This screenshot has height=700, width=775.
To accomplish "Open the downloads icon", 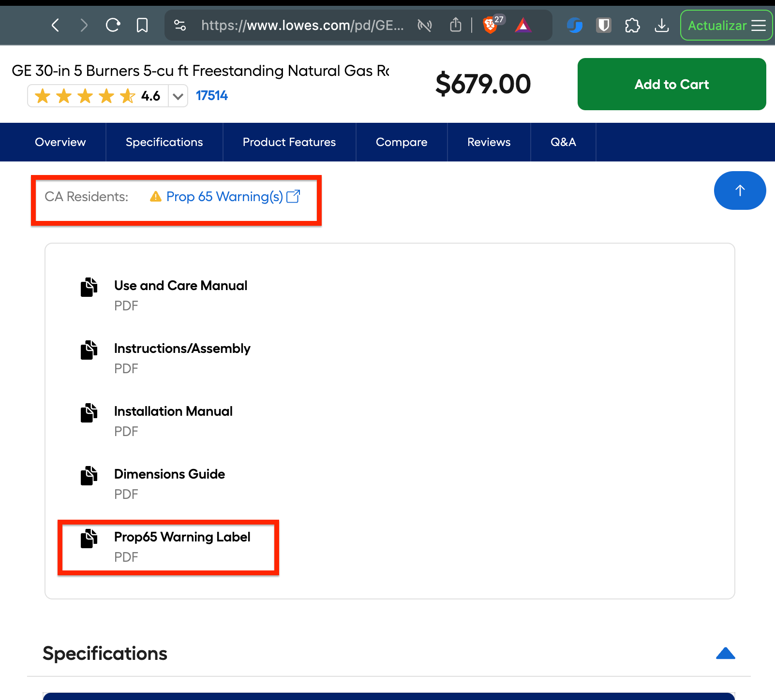I will [662, 25].
